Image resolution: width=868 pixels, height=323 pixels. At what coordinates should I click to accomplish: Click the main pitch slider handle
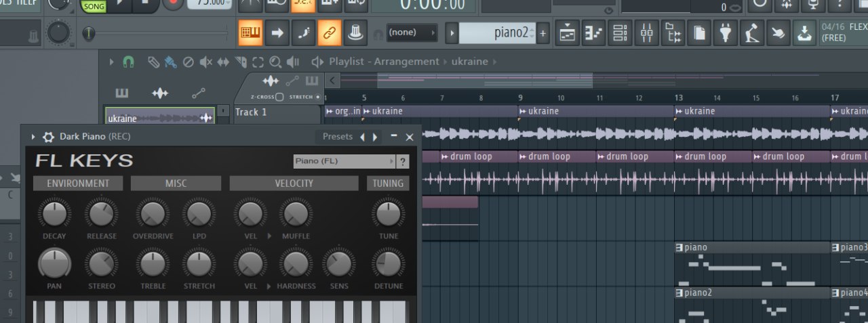pos(89,33)
